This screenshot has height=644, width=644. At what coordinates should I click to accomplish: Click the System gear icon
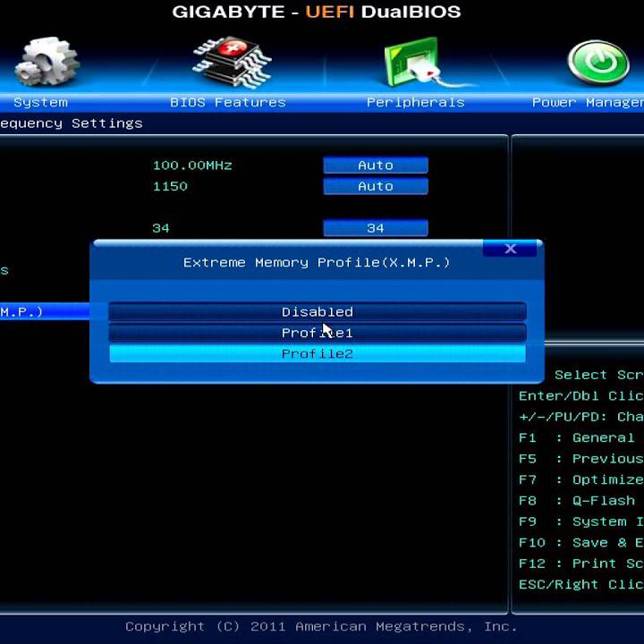coord(47,62)
